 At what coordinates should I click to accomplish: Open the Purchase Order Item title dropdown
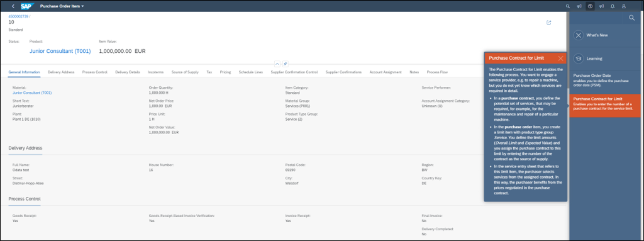click(62, 6)
